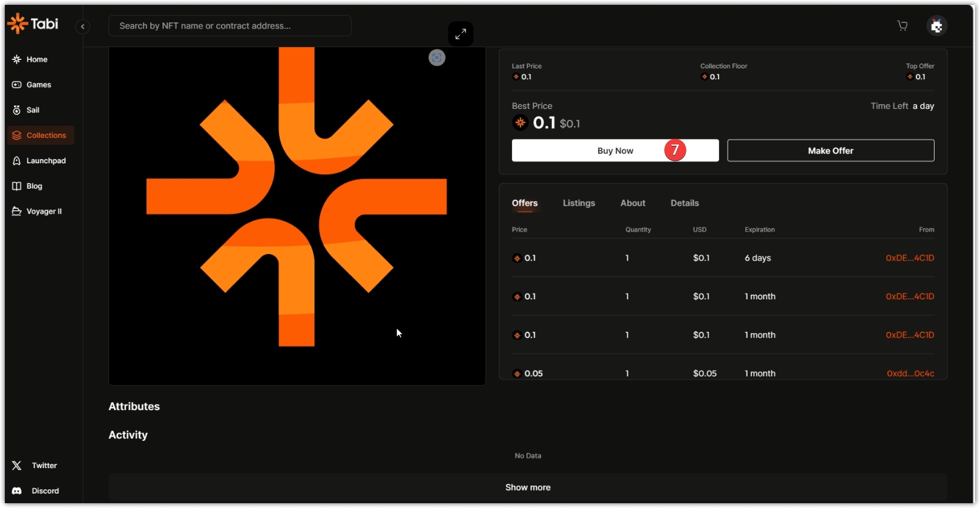Open the Launchpad page
This screenshot has width=980, height=508.
[45, 161]
